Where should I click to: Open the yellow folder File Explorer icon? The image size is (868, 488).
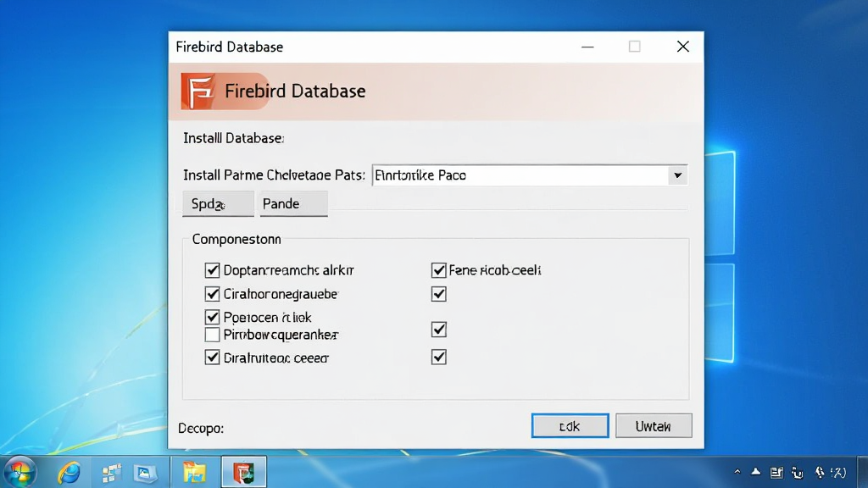coord(194,473)
